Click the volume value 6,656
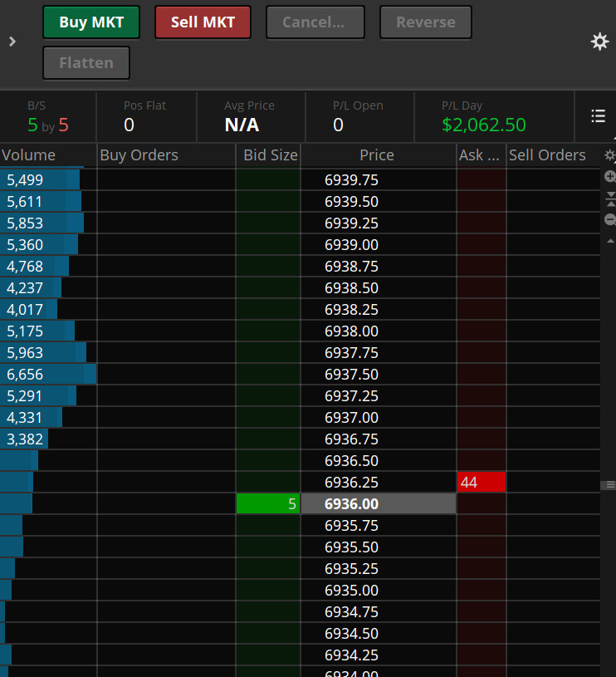616x677 pixels. (25, 374)
